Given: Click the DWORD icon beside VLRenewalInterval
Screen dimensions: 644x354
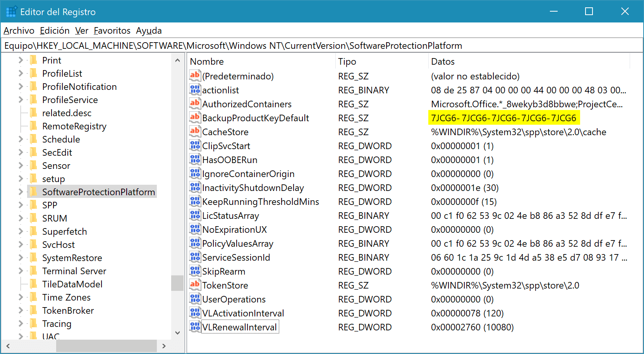Looking at the screenshot, I should click(195, 327).
